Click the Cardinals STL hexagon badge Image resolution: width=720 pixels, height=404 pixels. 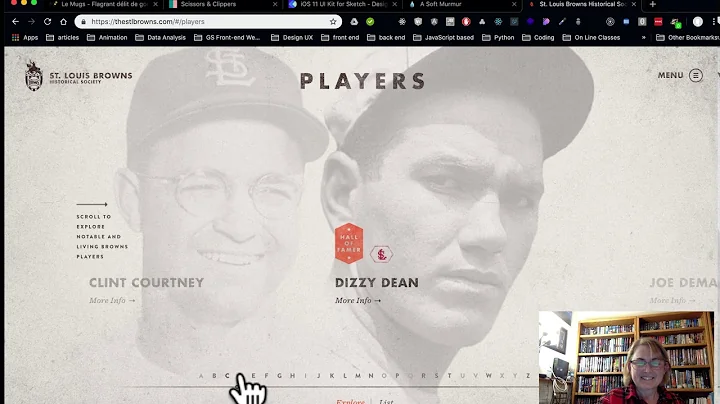pos(381,254)
